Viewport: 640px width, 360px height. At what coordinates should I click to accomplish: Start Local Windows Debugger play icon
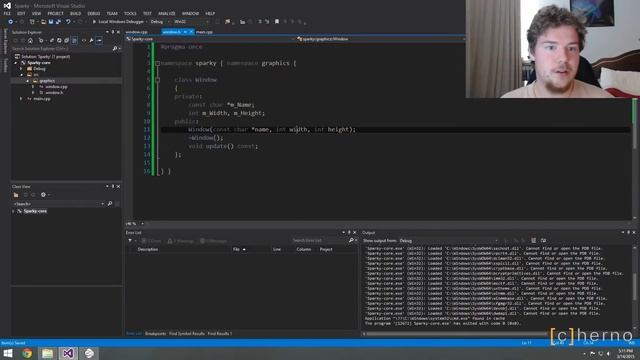click(94, 22)
